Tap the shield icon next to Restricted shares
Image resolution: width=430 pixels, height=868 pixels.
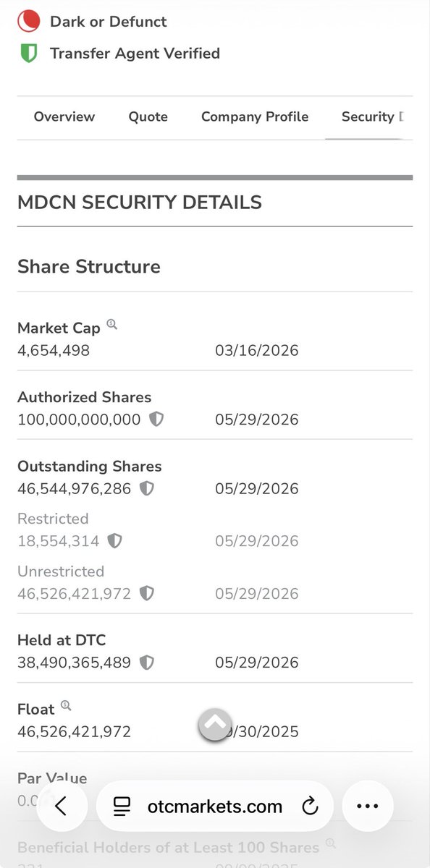114,541
